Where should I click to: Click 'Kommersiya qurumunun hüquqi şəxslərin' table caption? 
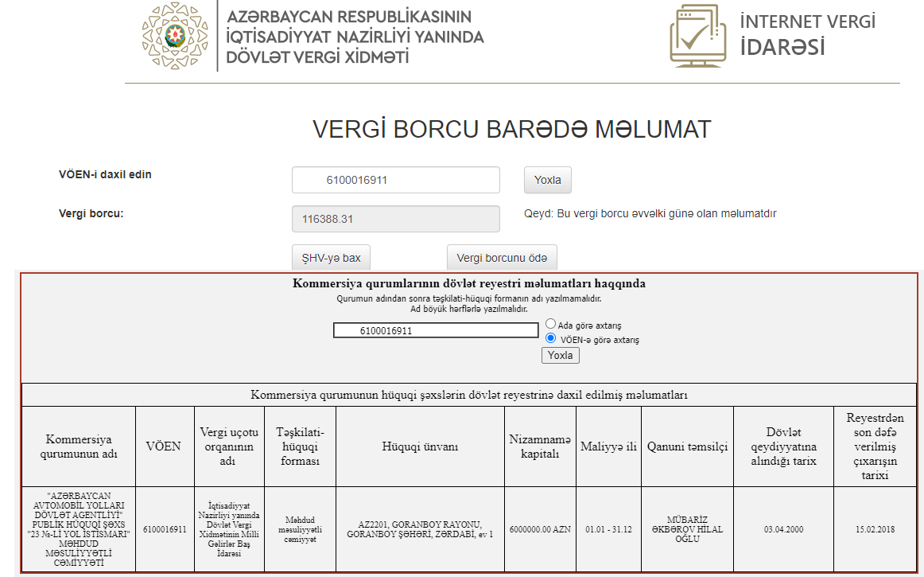point(469,395)
